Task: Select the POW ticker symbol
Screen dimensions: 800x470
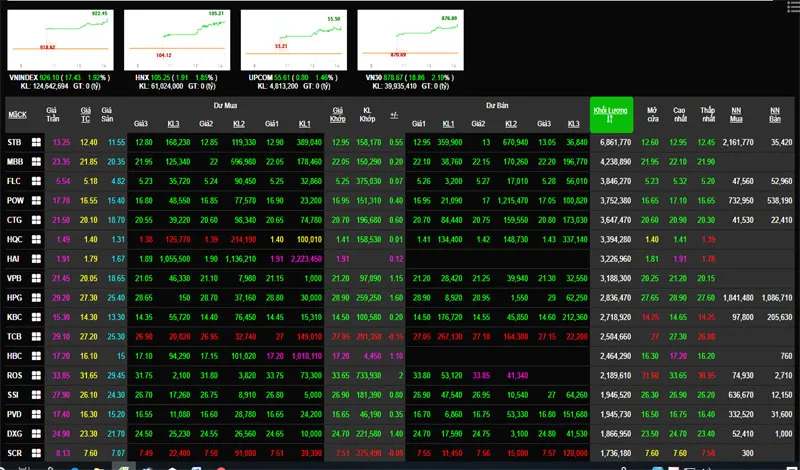Action: click(x=15, y=201)
